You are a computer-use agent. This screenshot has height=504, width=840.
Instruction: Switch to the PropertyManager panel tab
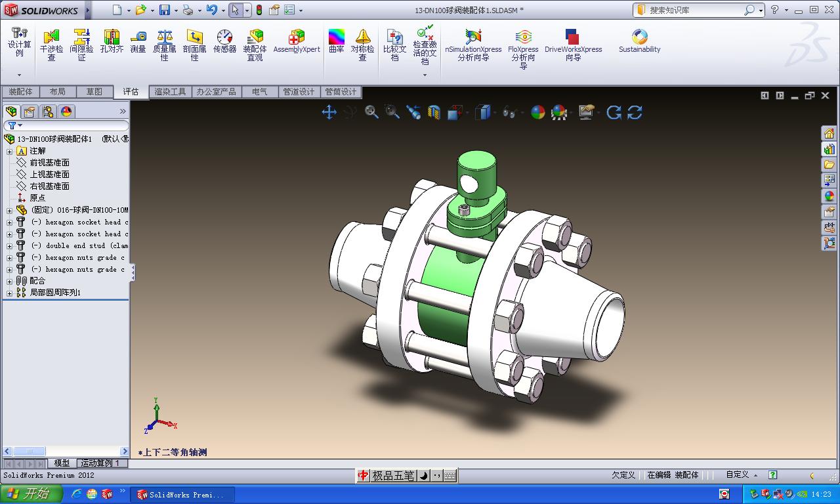[x=30, y=112]
